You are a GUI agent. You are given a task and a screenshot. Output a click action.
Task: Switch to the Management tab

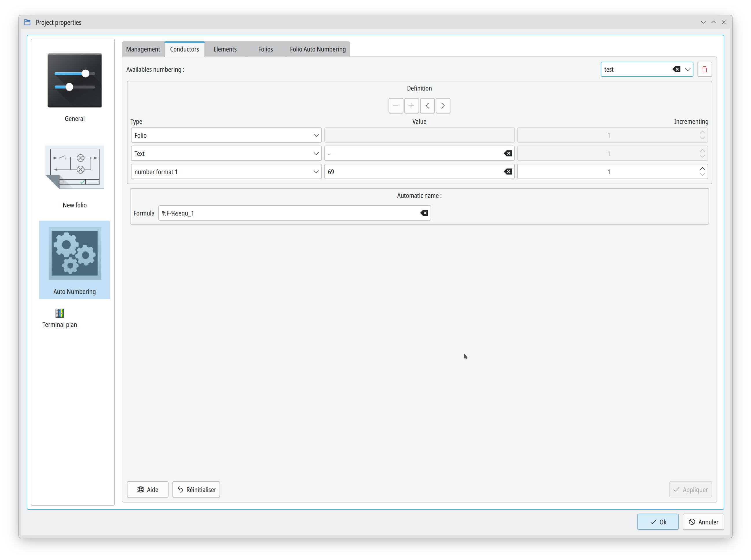click(x=143, y=49)
